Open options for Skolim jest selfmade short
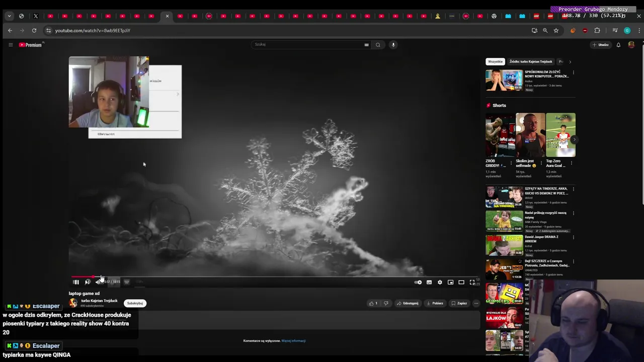Viewport: 644px width, 362px height. (x=541, y=163)
